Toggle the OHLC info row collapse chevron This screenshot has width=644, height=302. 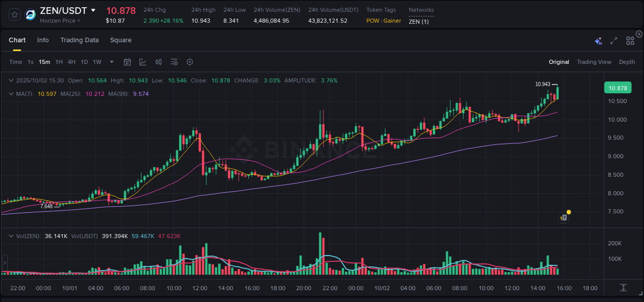coord(11,80)
